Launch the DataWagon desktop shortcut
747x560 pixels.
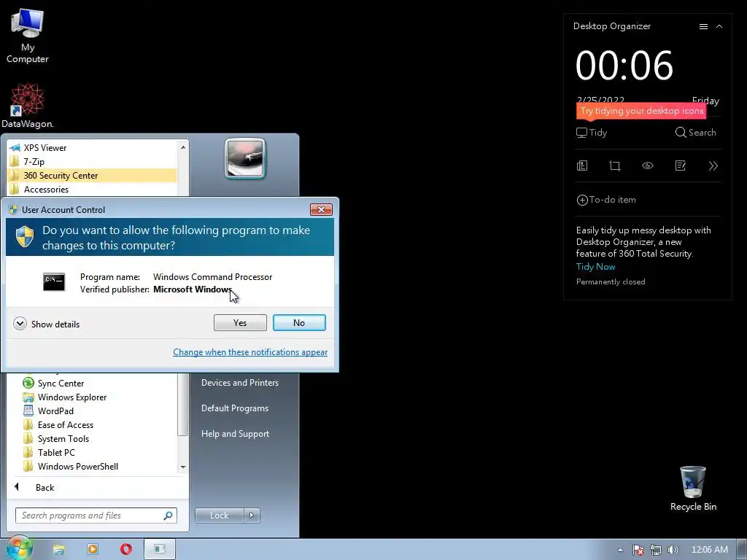pos(27,106)
